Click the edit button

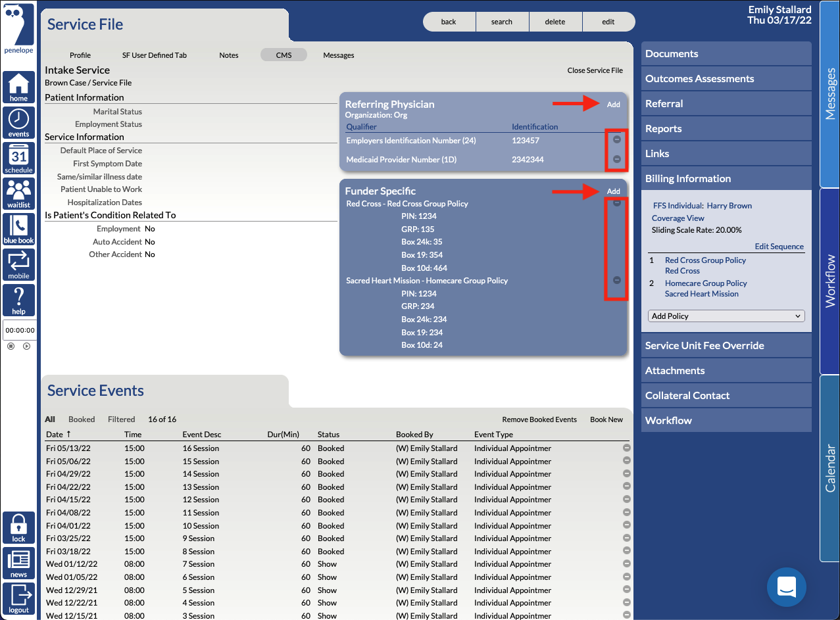pyautogui.click(x=608, y=22)
